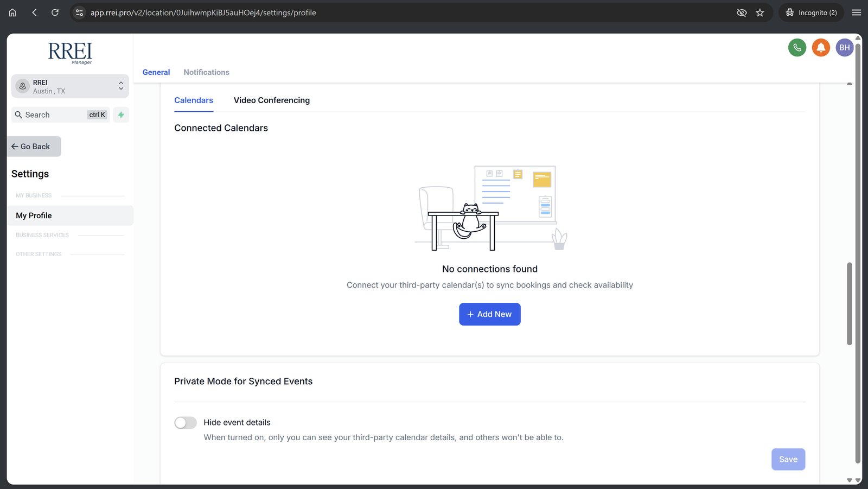Click the browser address bar URL

coord(203,12)
